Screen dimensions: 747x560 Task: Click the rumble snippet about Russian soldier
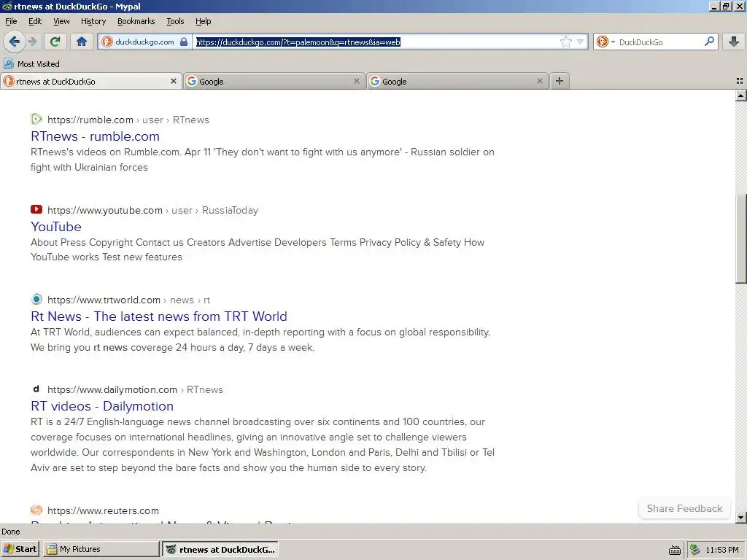pos(263,160)
